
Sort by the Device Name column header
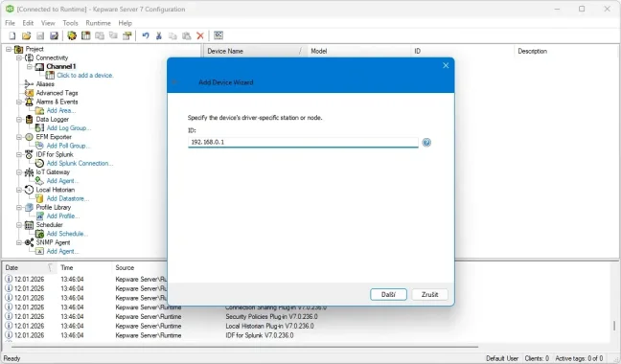[x=255, y=51]
